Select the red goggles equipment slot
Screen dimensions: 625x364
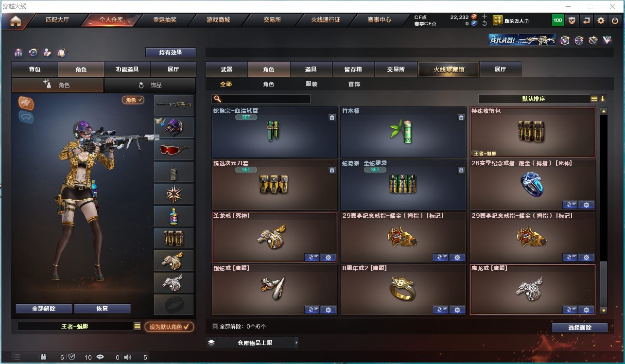(x=174, y=150)
